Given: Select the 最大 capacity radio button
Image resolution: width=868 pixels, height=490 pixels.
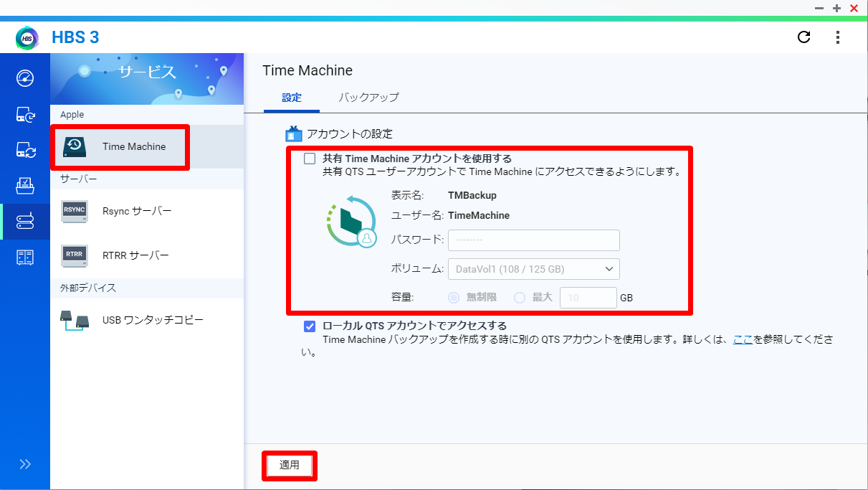Looking at the screenshot, I should point(520,297).
